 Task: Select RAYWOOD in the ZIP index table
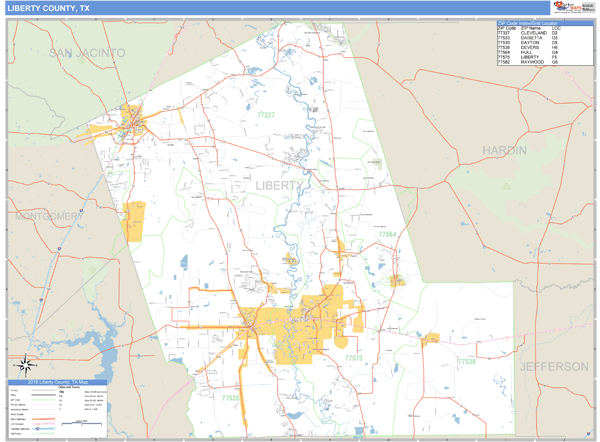(532, 62)
